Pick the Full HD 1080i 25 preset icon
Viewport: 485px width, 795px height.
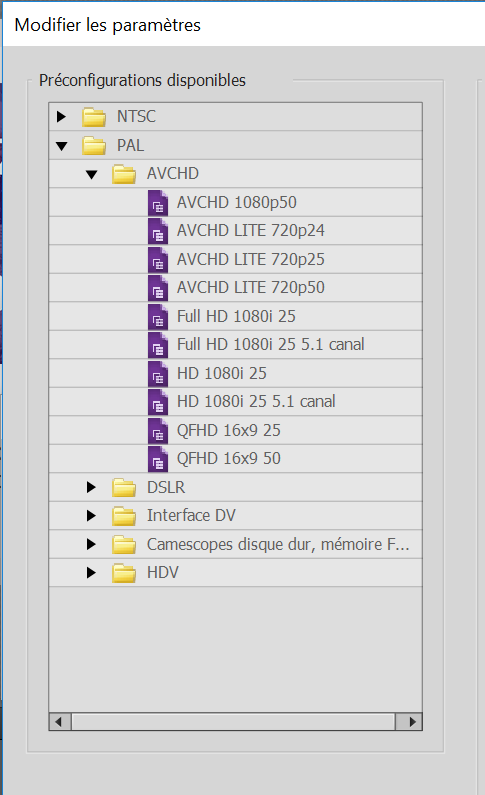tap(158, 317)
